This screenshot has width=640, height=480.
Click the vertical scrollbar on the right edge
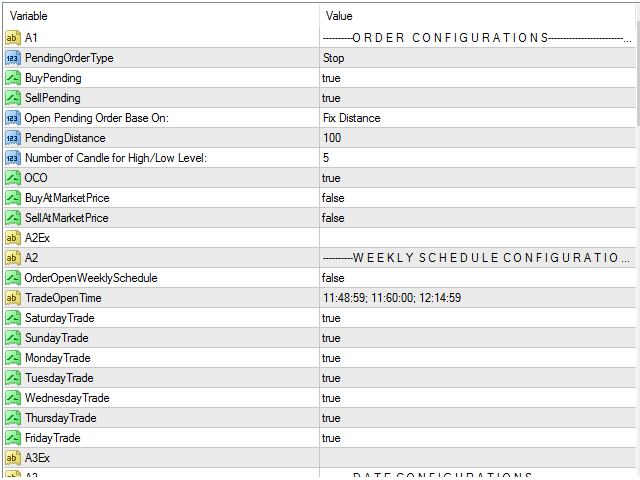click(638, 73)
